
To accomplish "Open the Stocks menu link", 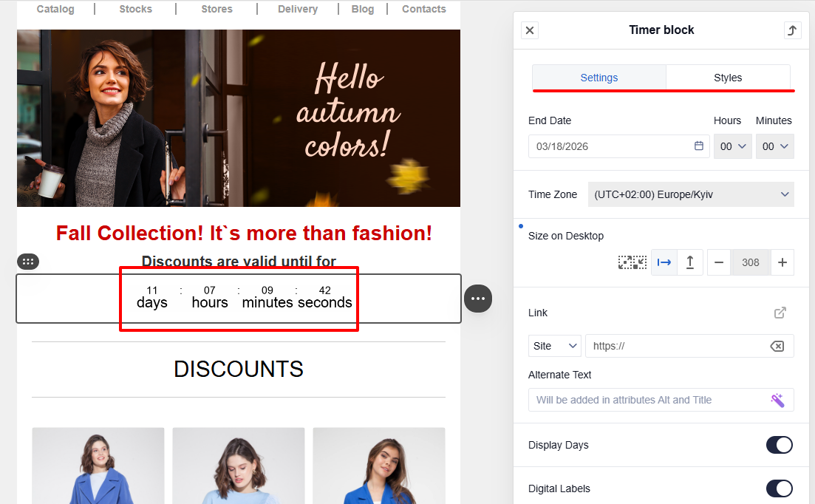I will pyautogui.click(x=136, y=9).
